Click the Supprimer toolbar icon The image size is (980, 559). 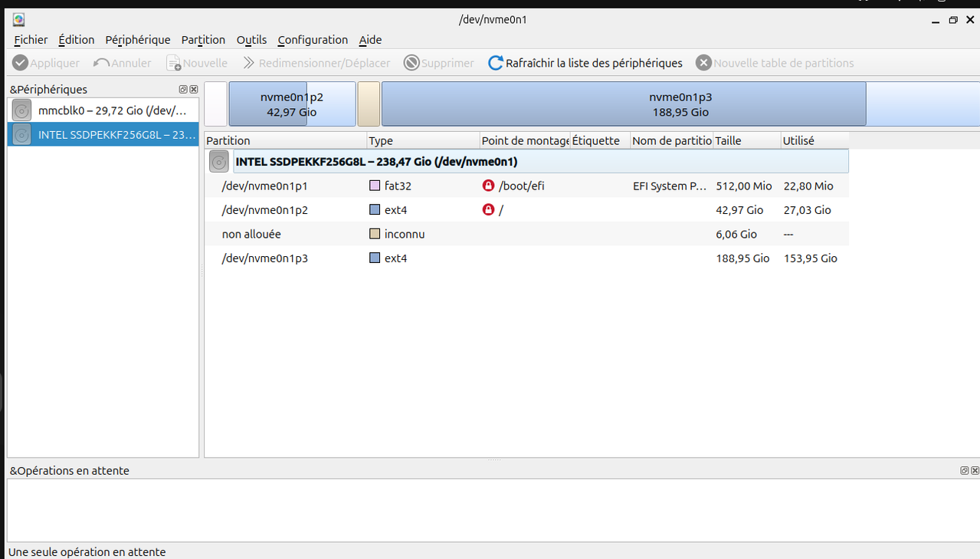point(411,63)
